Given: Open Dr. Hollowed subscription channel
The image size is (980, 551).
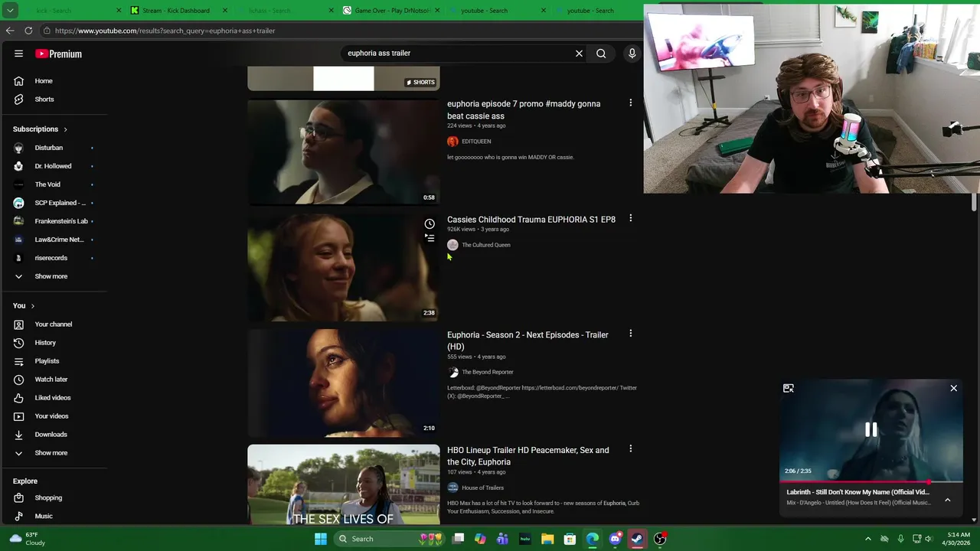Looking at the screenshot, I should tap(54, 166).
